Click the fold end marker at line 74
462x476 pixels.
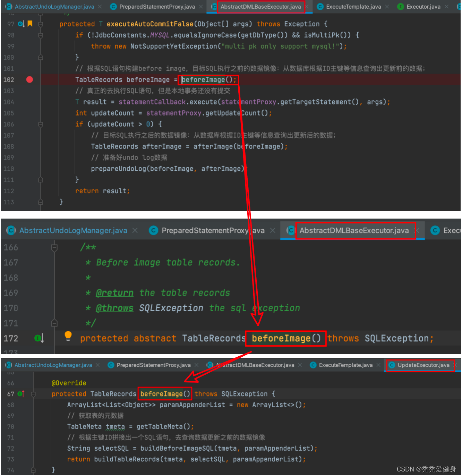click(33, 470)
